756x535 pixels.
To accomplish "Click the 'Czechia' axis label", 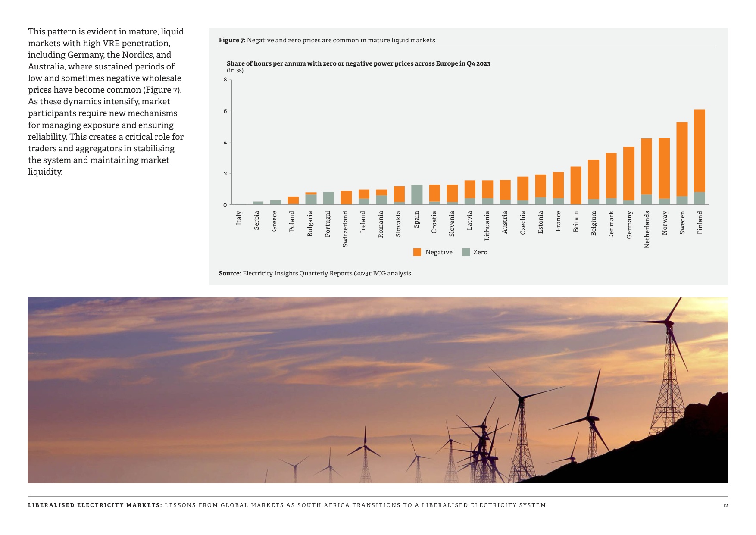I will (x=523, y=222).
